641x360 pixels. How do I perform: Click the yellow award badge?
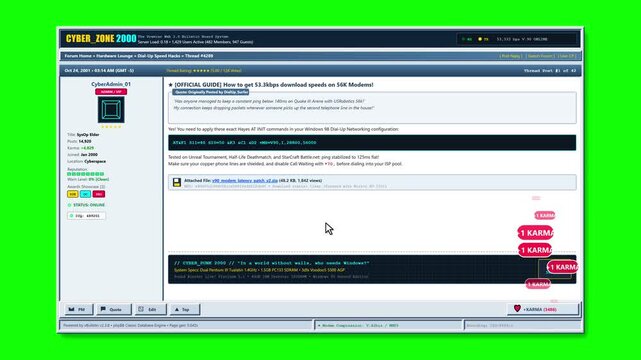coord(73,194)
